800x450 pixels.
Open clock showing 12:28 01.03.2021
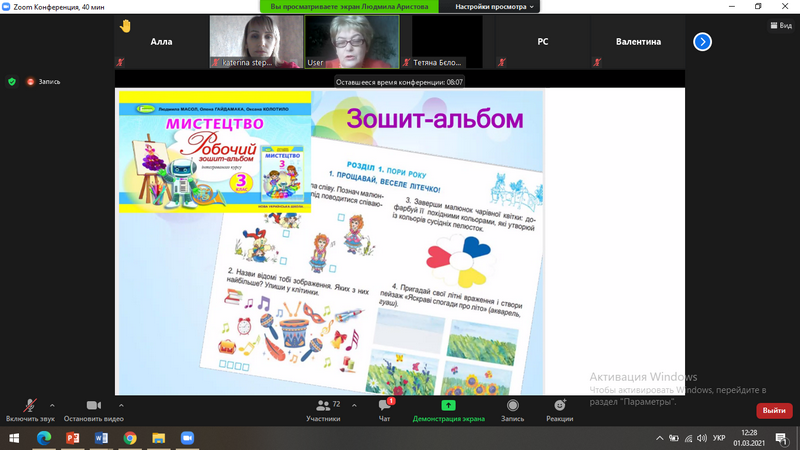tap(749, 438)
